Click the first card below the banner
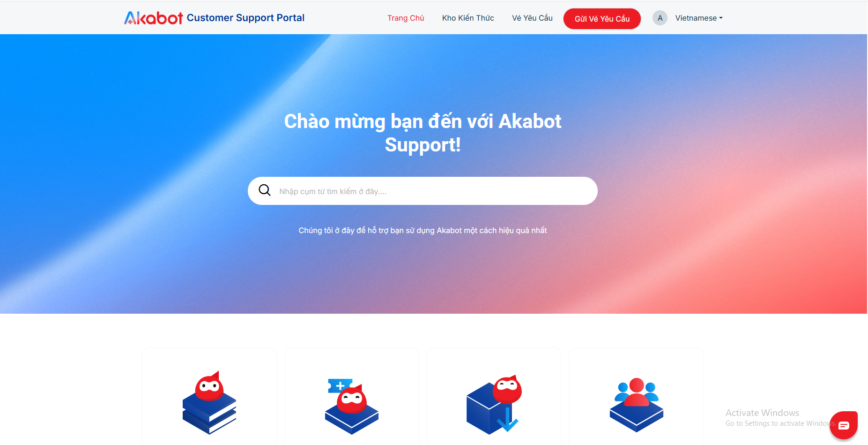 point(209,396)
